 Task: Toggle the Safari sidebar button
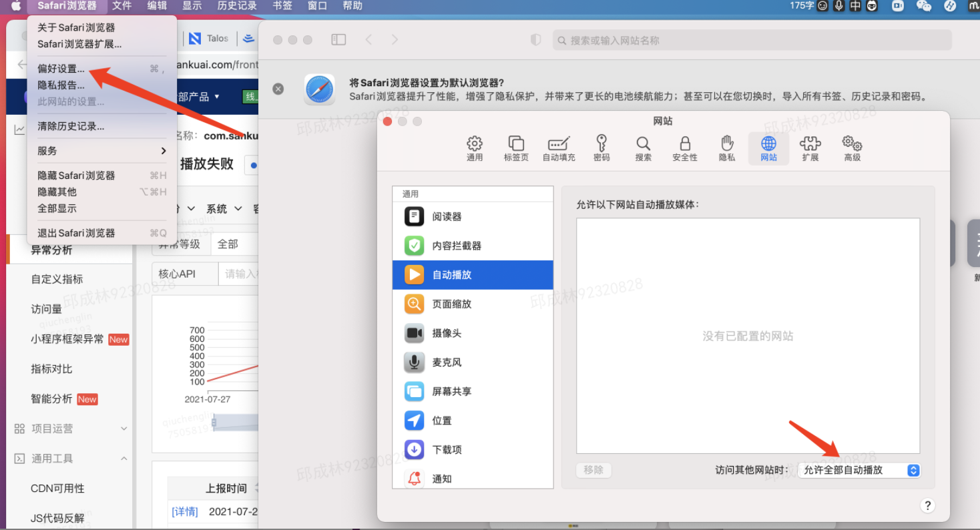point(338,40)
